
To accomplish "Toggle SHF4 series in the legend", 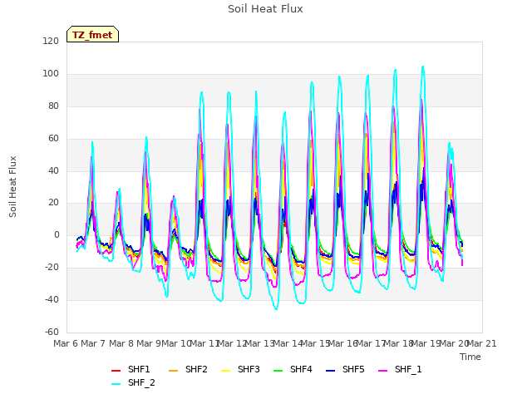I will pos(293,369).
